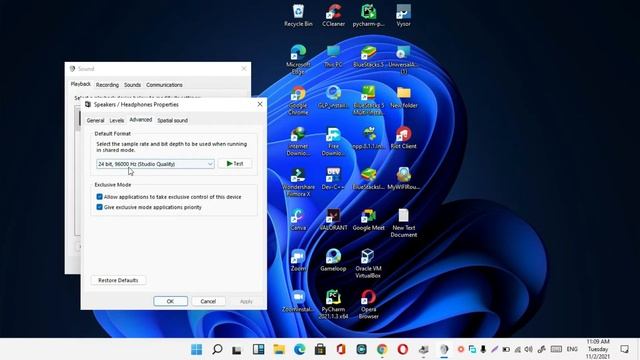Select the New Text Document file
The image size is (640, 360).
coord(404,223)
